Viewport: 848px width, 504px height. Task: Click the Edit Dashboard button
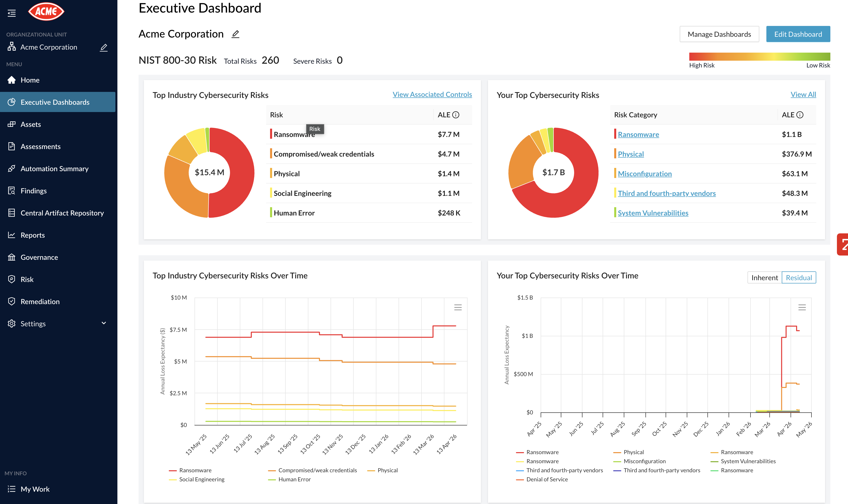pyautogui.click(x=798, y=34)
